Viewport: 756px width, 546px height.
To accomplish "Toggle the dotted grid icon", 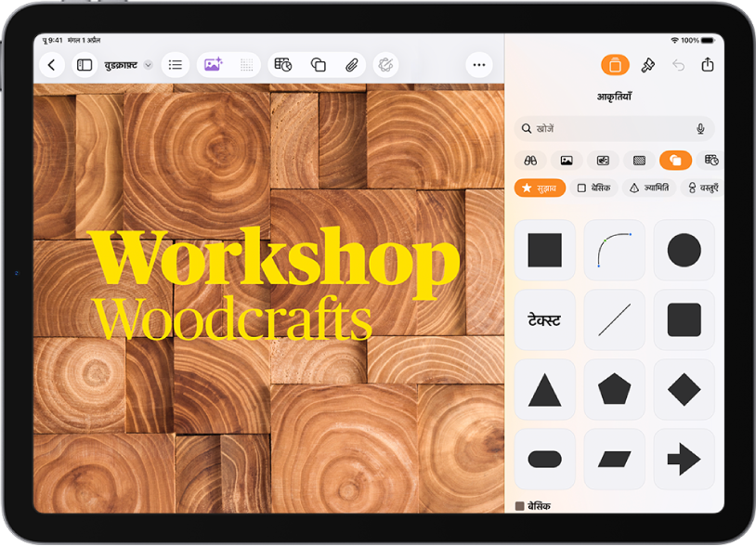I will coord(246,65).
